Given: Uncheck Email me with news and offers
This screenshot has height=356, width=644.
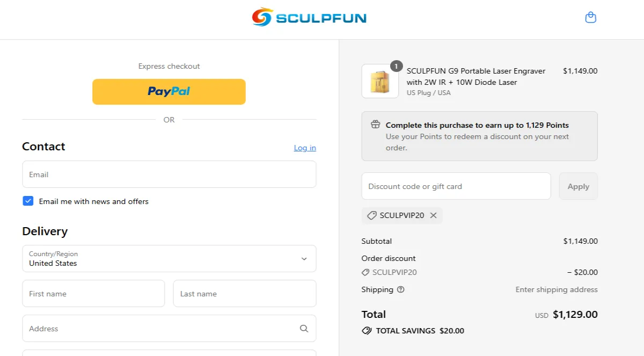Looking at the screenshot, I should (28, 201).
